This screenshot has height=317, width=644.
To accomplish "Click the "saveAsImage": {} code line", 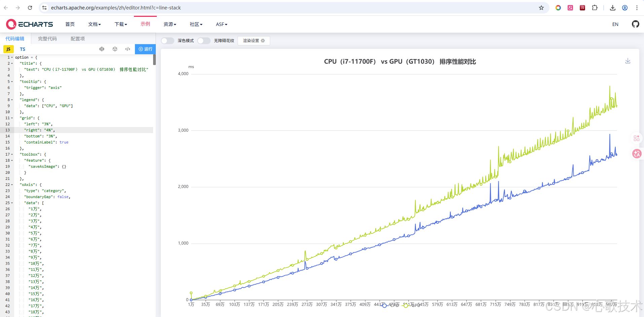I will tap(47, 166).
